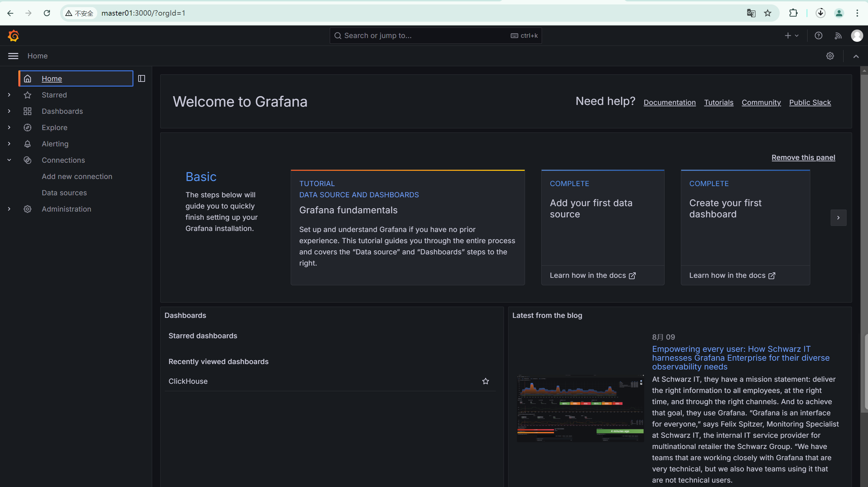Select Data sources in sidebar
The height and width of the screenshot is (487, 868).
point(64,193)
